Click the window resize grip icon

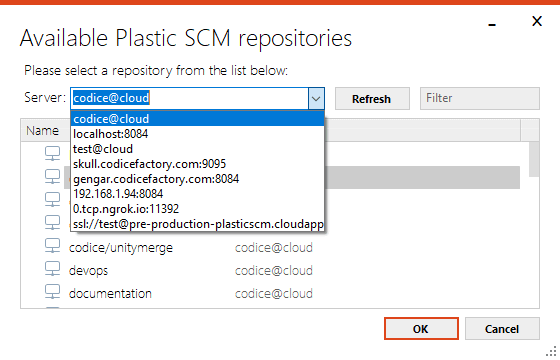[552, 351]
